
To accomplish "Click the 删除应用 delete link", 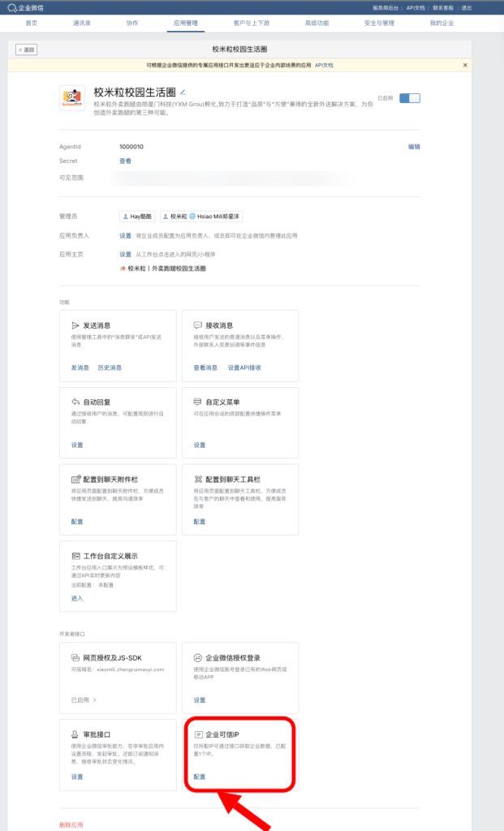I will click(x=71, y=825).
